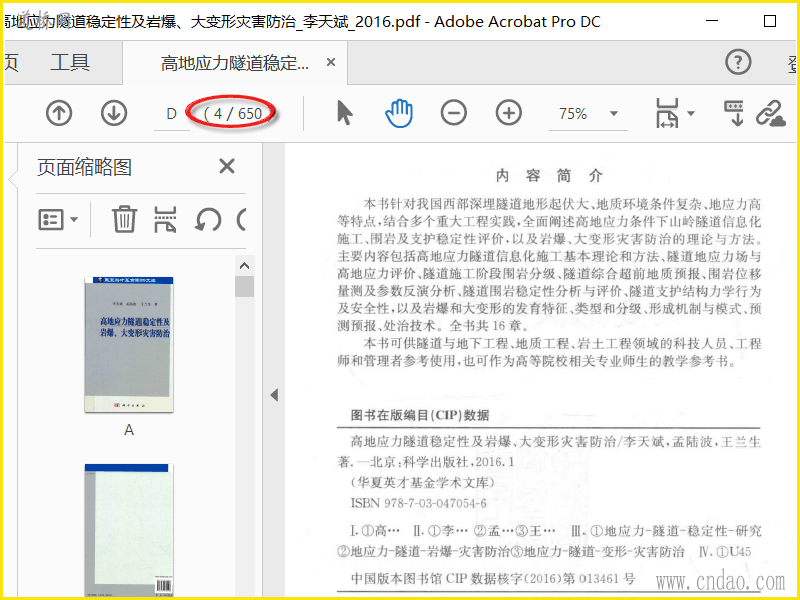
Task: Click the page layout icon in thumbnails panel
Action: coord(165,219)
